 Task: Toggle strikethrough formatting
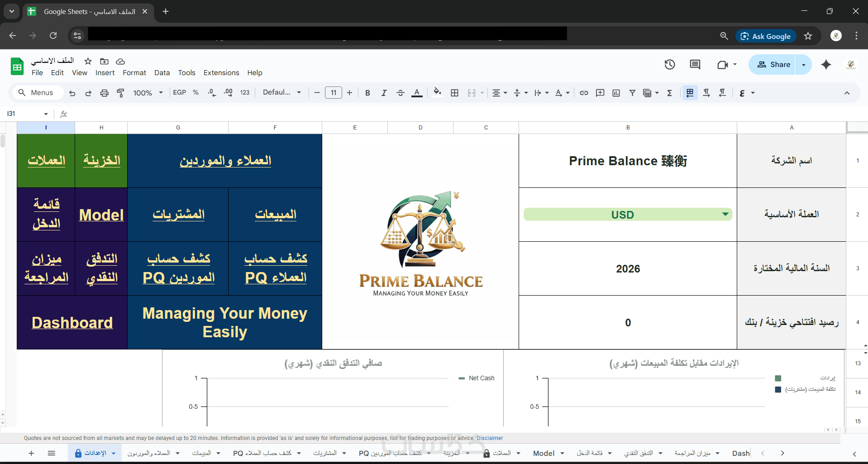point(400,93)
